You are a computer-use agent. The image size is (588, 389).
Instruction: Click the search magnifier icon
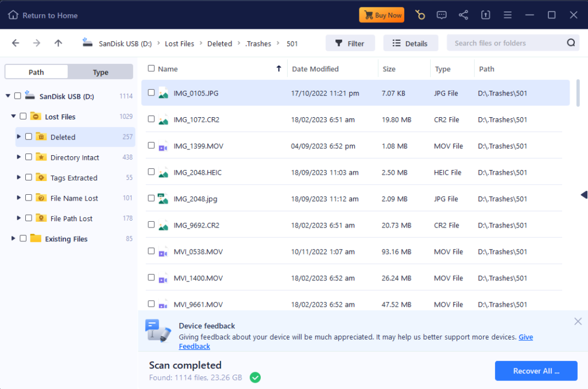click(x=571, y=42)
